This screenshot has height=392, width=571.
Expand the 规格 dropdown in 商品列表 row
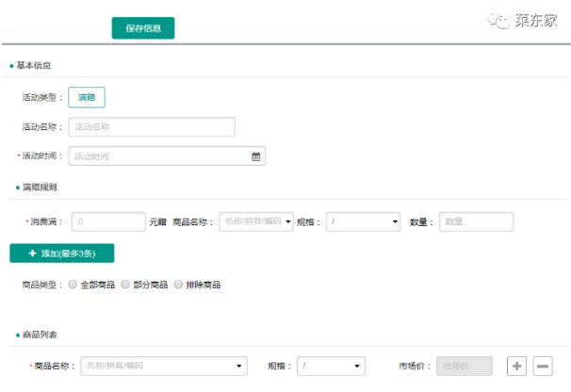[332, 366]
